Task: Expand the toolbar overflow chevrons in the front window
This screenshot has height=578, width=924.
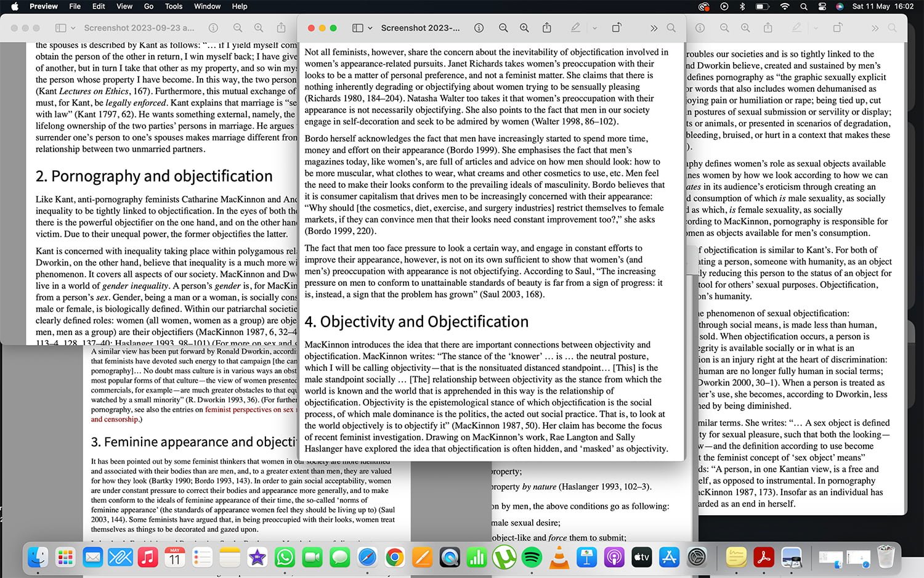Action: [654, 28]
